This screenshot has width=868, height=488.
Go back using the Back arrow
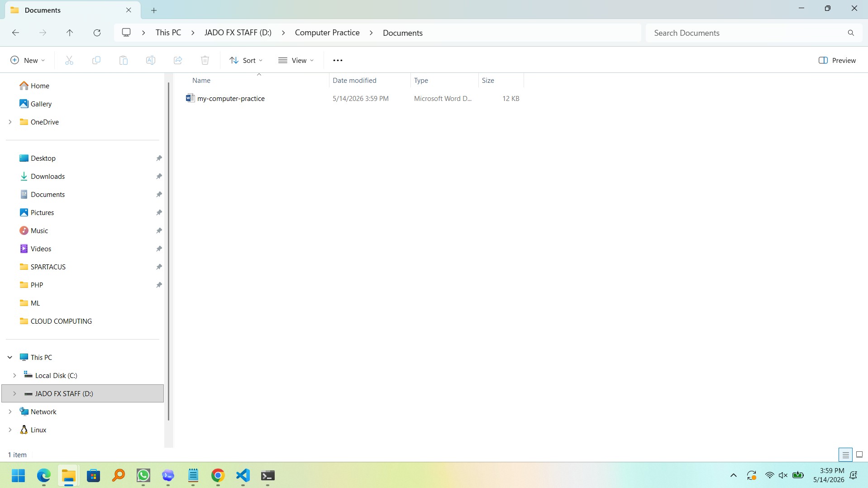pyautogui.click(x=15, y=33)
